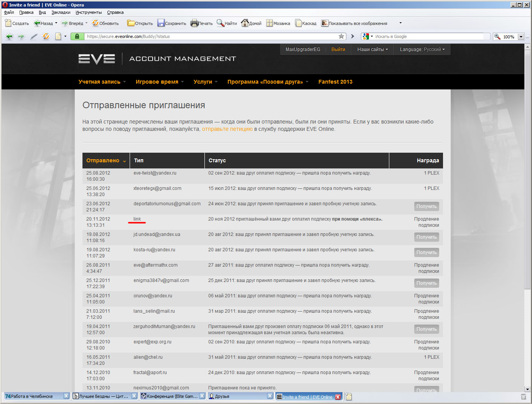Viewport: 532px width, 404px height.
Task: Click the Save (Сохранить) floppy icon
Action: (x=161, y=23)
